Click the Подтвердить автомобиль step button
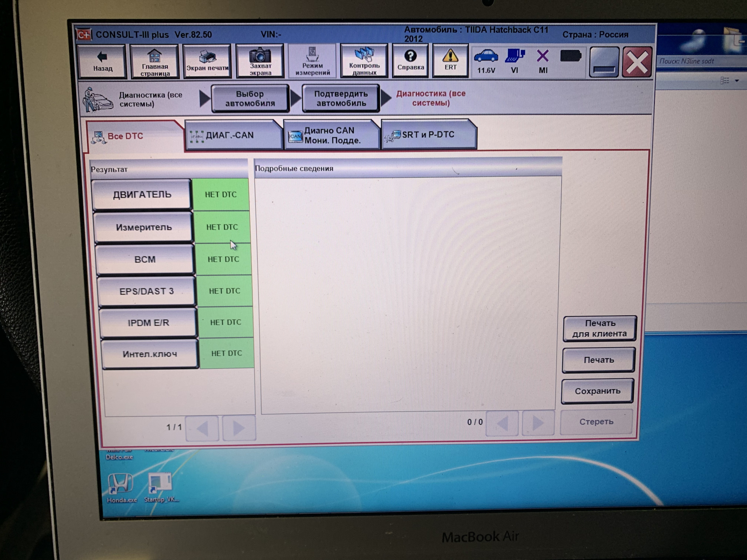Viewport: 747px width, 560px height. [x=341, y=98]
